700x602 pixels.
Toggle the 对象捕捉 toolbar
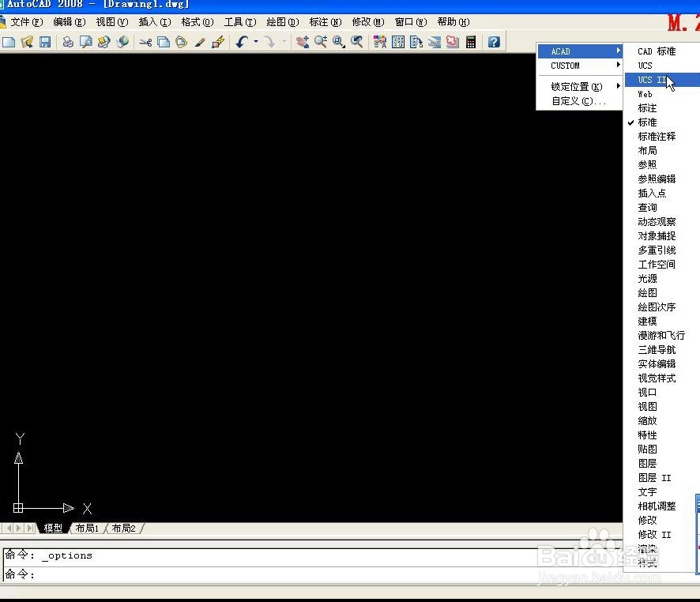point(661,236)
